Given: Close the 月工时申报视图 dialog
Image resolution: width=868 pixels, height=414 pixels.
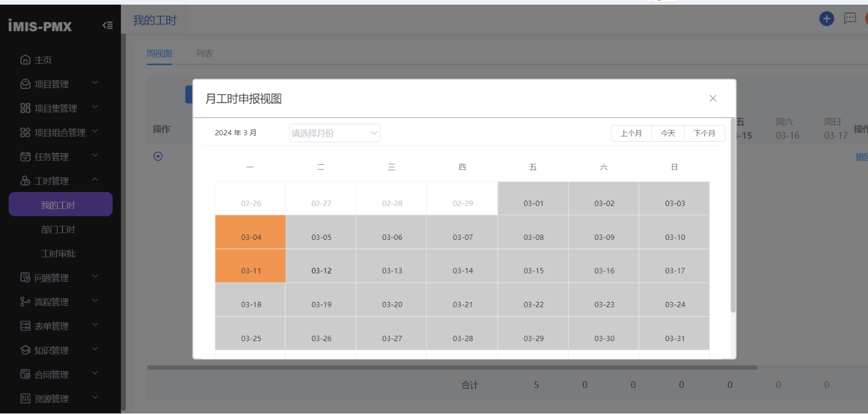Looking at the screenshot, I should pyautogui.click(x=713, y=98).
